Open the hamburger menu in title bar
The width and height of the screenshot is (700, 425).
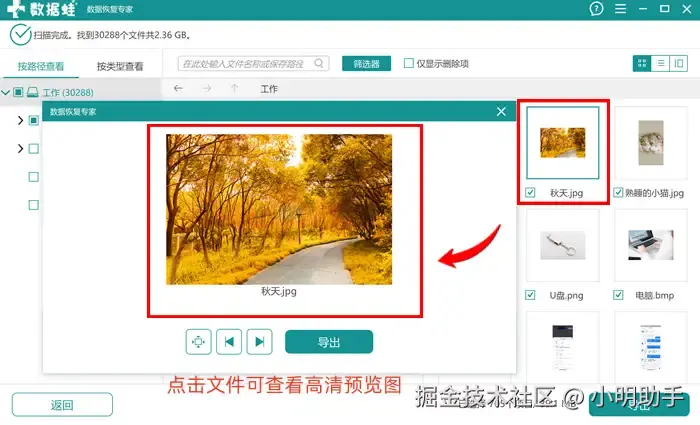coord(621,8)
